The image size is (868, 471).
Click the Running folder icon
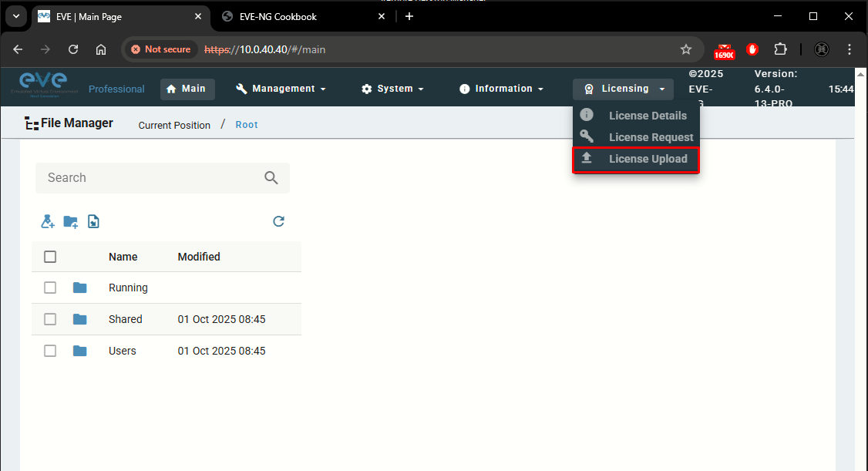click(79, 288)
